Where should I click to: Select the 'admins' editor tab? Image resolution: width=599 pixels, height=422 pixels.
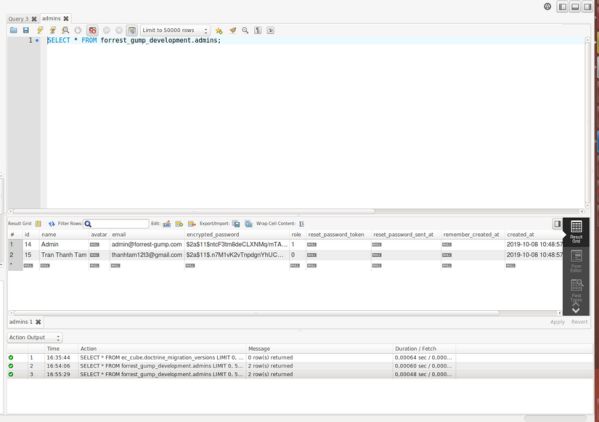pyautogui.click(x=51, y=18)
